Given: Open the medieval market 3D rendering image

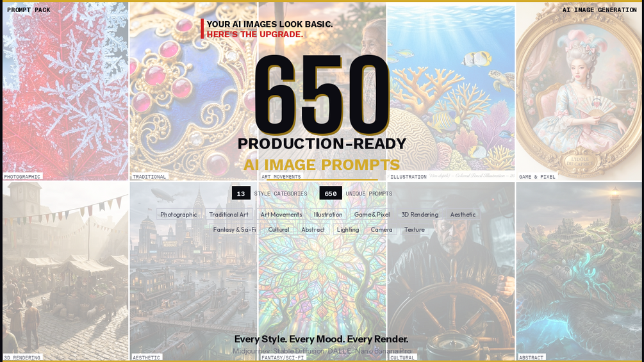Looking at the screenshot, I should [x=65, y=271].
